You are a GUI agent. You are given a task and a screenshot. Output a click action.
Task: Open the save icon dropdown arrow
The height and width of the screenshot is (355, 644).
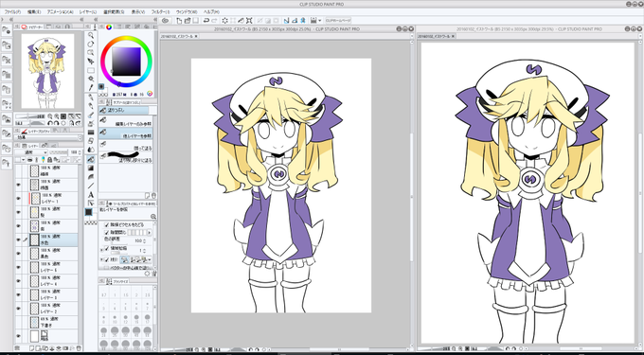[x=319, y=20]
